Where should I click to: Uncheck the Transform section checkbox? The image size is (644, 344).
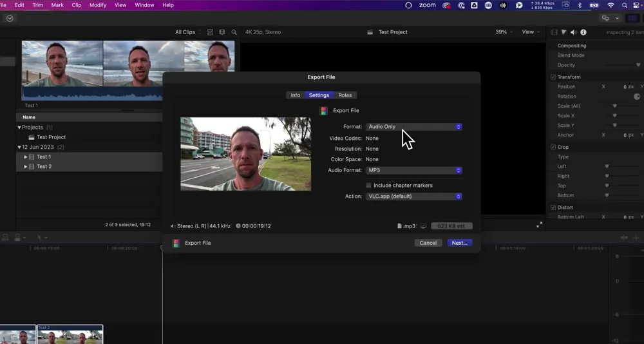553,77
